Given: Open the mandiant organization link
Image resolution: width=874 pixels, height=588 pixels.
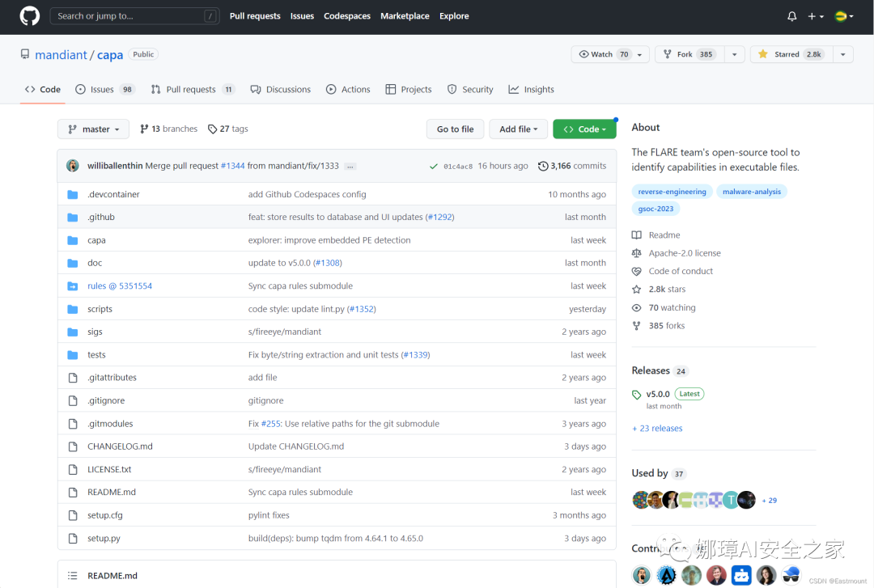Looking at the screenshot, I should coord(61,55).
